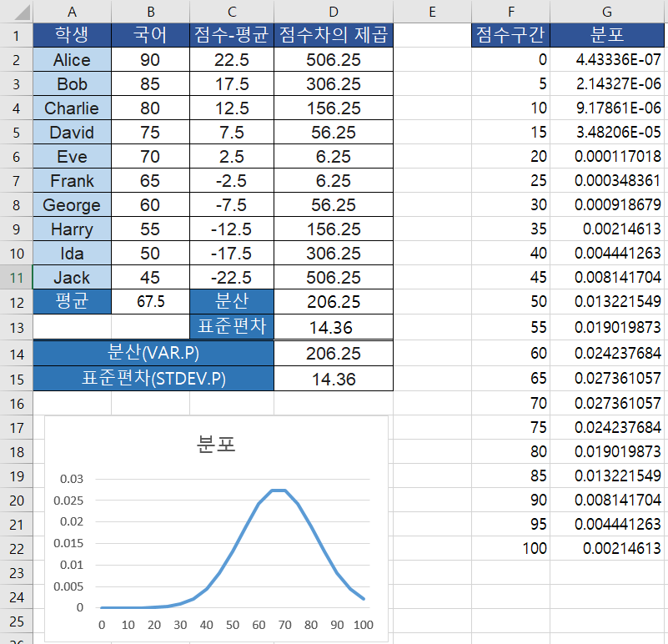Click the 206.25 value beside VAR.P
Image resolution: width=668 pixels, height=644 pixels.
click(334, 354)
